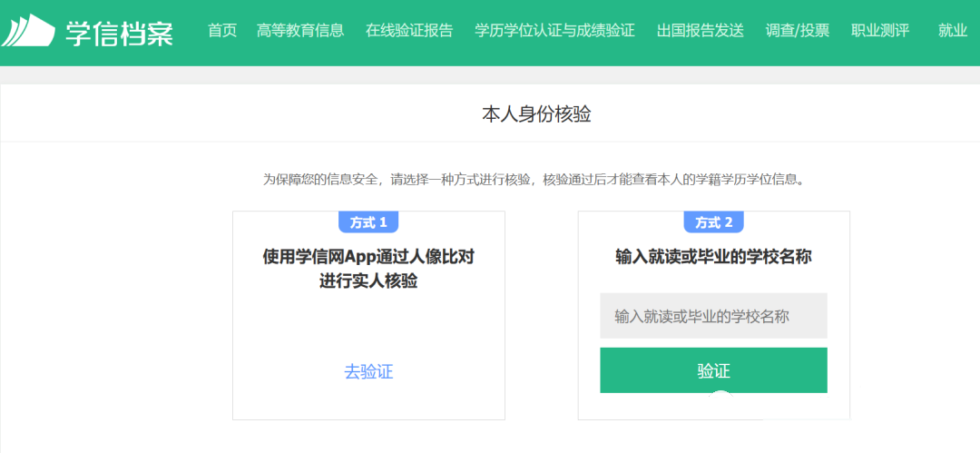
Task: Click the green 验证 button
Action: point(714,370)
